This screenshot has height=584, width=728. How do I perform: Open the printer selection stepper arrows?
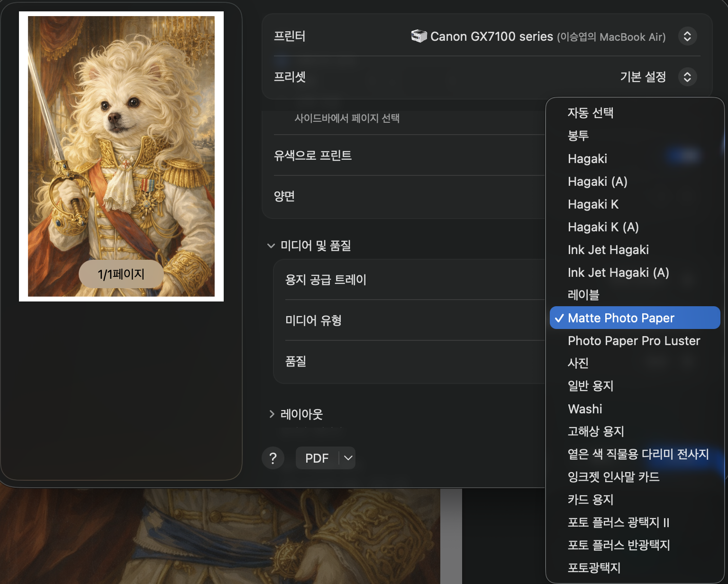(x=687, y=36)
